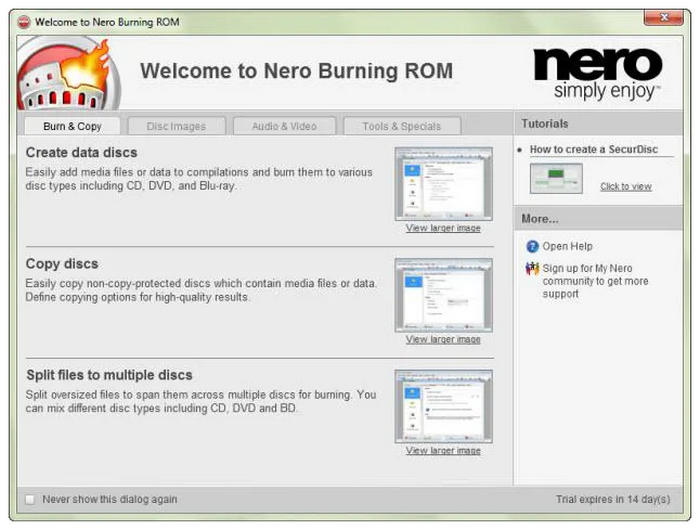Click the Create data discs heading
Screen dimensions: 700x530
coord(81,153)
